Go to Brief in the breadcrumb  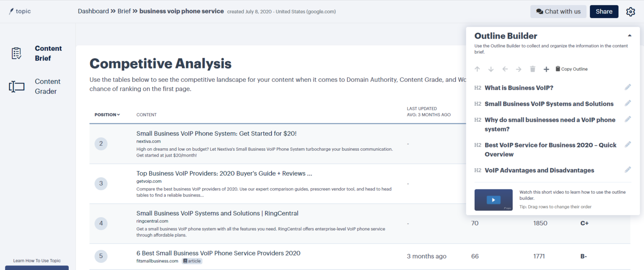(124, 11)
